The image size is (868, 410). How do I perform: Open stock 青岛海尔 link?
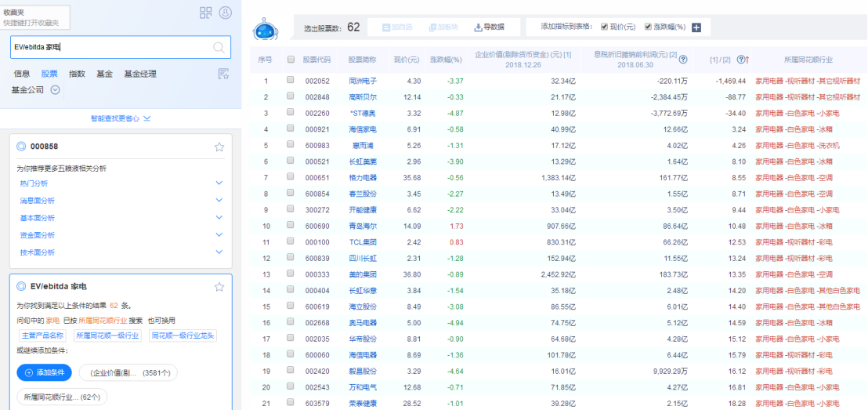pos(363,226)
